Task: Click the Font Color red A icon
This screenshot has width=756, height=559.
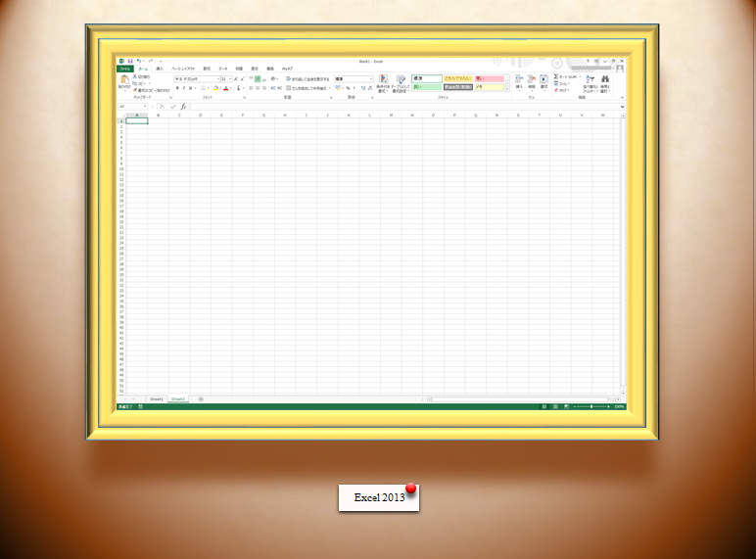Action: pyautogui.click(x=226, y=88)
